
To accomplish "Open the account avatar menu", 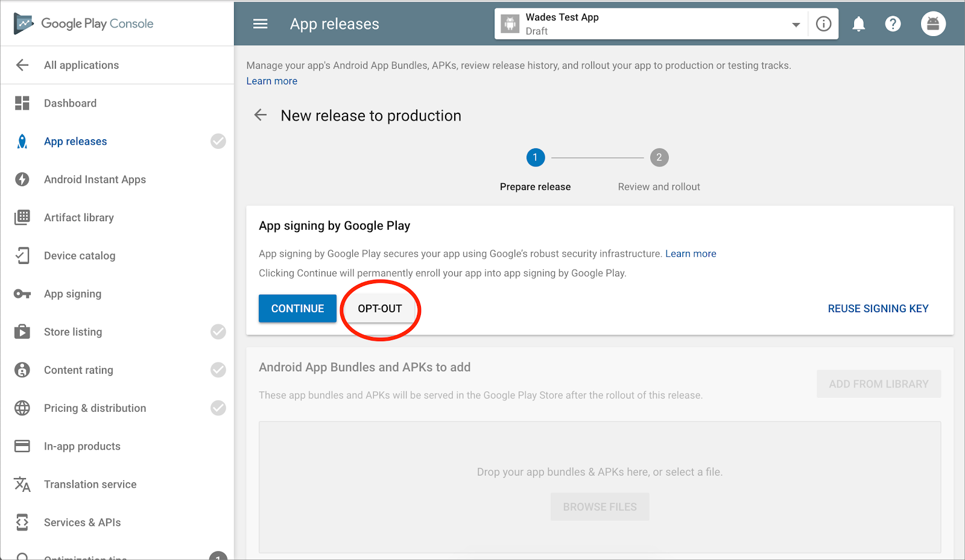I will [933, 24].
